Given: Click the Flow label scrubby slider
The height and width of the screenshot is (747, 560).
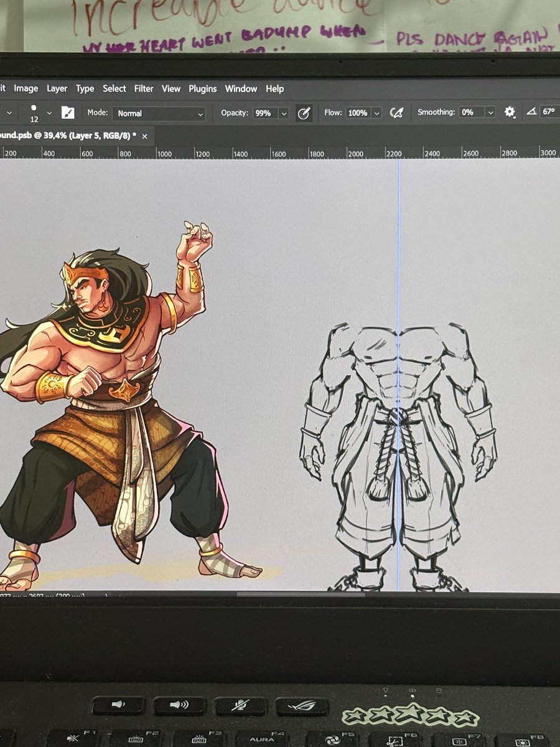Looking at the screenshot, I should tap(333, 113).
